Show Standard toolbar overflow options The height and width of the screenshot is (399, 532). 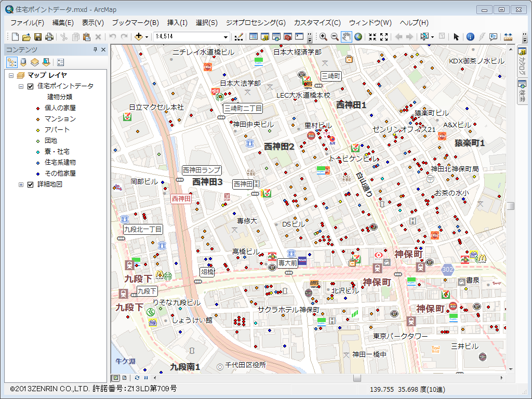310,37
